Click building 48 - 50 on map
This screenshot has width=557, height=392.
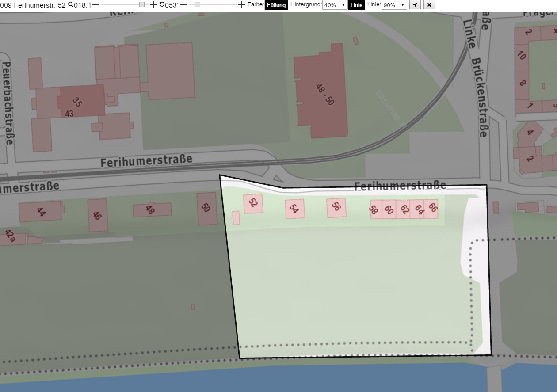tap(321, 91)
